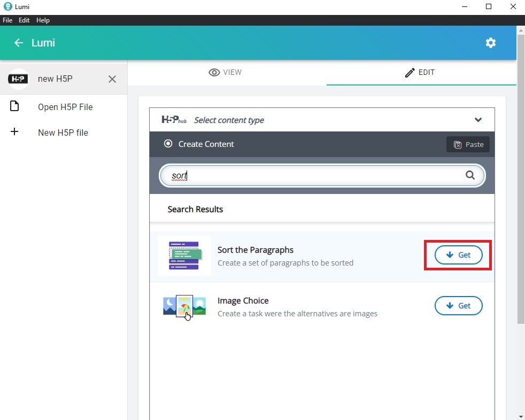The image size is (525, 420).
Task: Click the magnifying glass search icon
Action: coord(470,175)
